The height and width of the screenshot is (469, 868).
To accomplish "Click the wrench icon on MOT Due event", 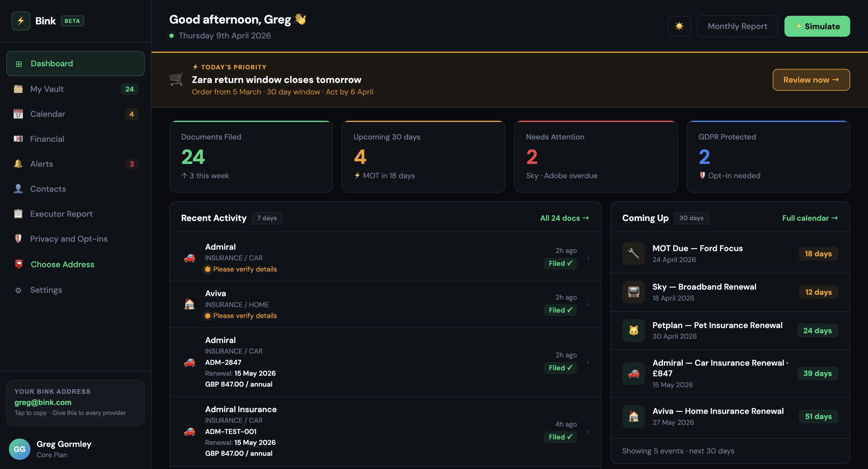I will (633, 253).
